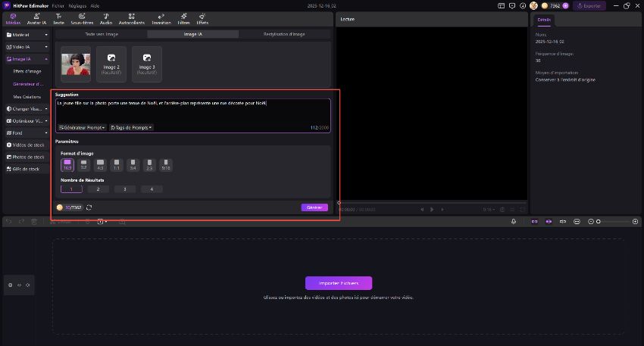Open the Transition effects panel
644x346 pixels.
pyautogui.click(x=161, y=18)
